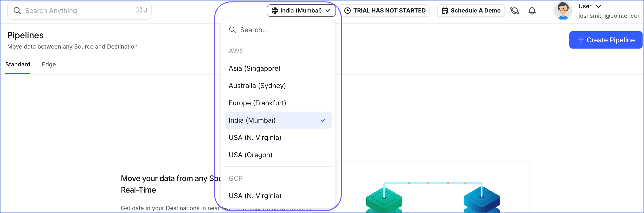Screen dimensions: 644x213
Task: Click the Create Pipeline button
Action: pos(606,40)
